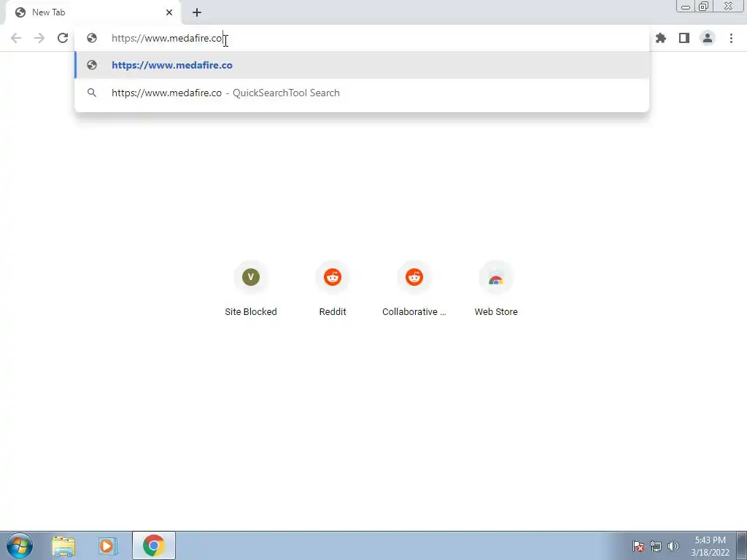This screenshot has width=747, height=560.
Task: Open Chrome's three-dot menu
Action: [x=731, y=38]
